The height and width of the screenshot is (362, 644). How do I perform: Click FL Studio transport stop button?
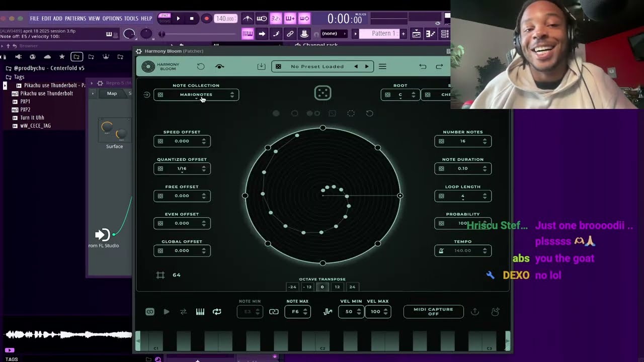(192, 19)
